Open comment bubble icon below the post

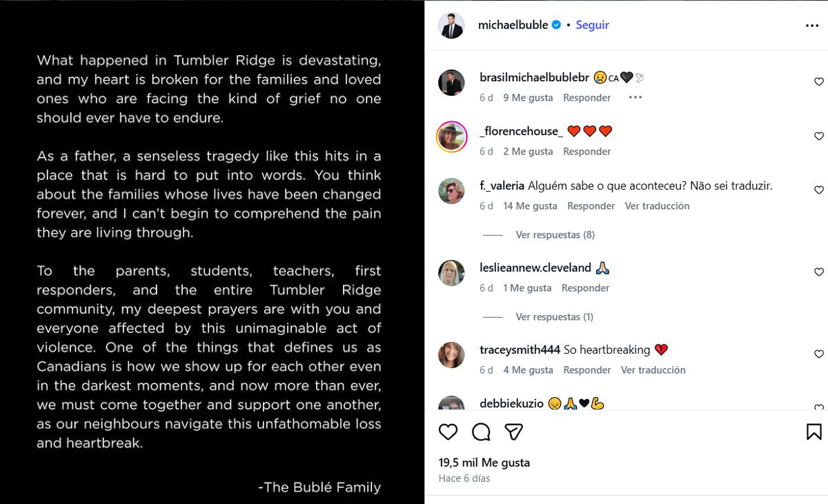[x=481, y=432]
